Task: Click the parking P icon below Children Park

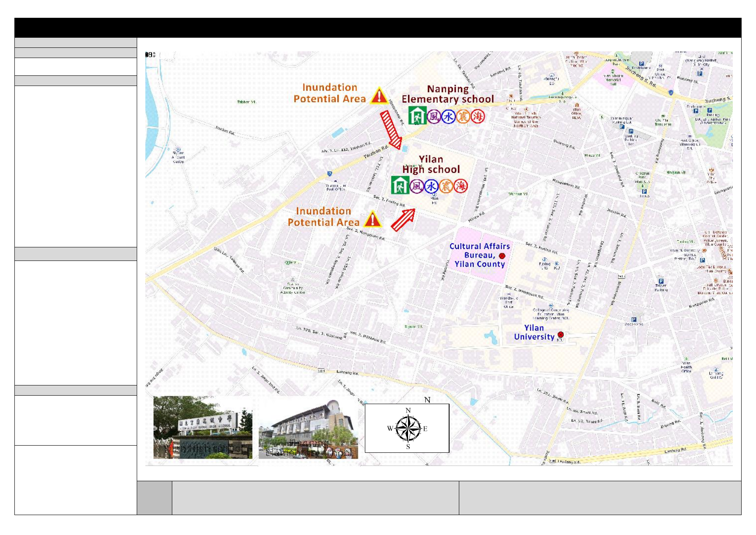Action: coord(644,191)
